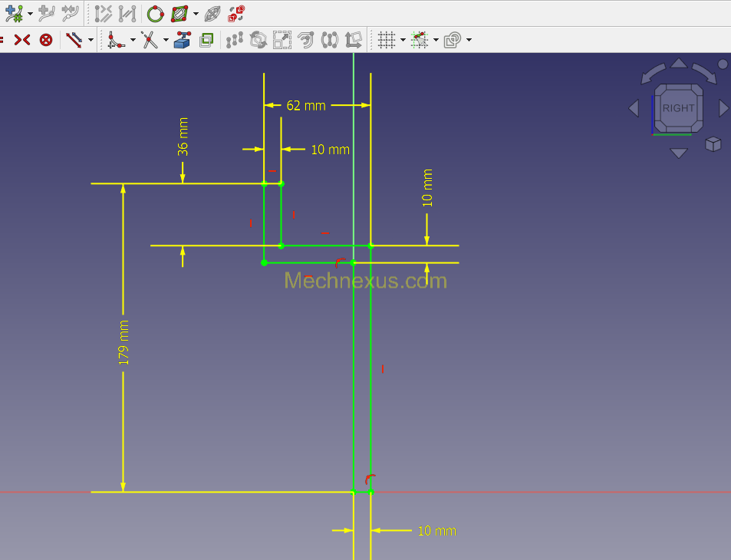Select the create circle tool
Viewport: 731px width, 560px height.
point(156,13)
